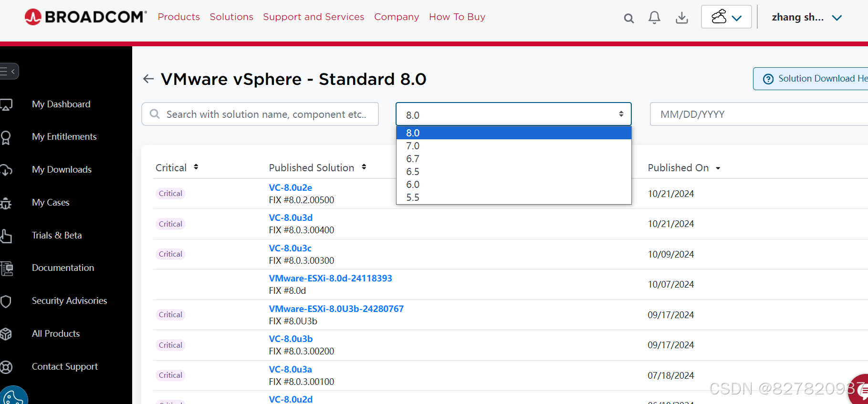
Task: Toggle the version 8.0 combo box
Action: tap(513, 114)
